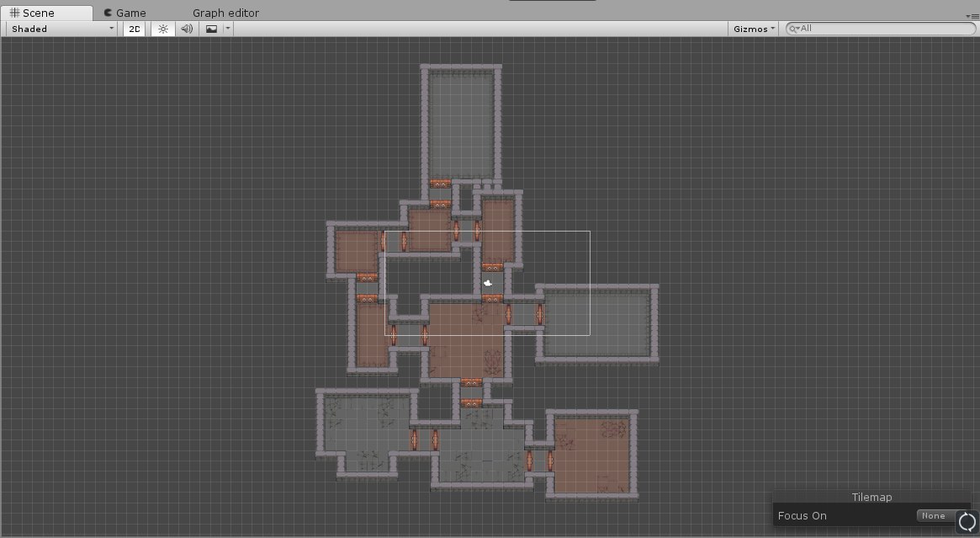The width and height of the screenshot is (980, 538).
Task: Open the Graph editor tab
Action: [225, 13]
